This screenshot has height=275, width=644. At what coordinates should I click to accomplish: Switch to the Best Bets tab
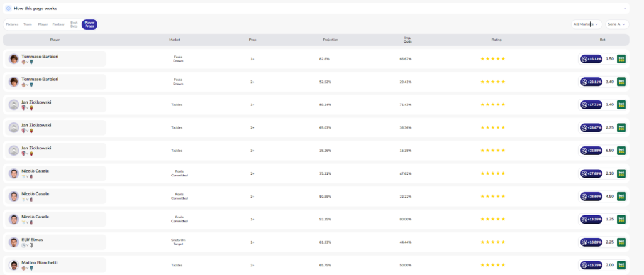[x=74, y=24]
